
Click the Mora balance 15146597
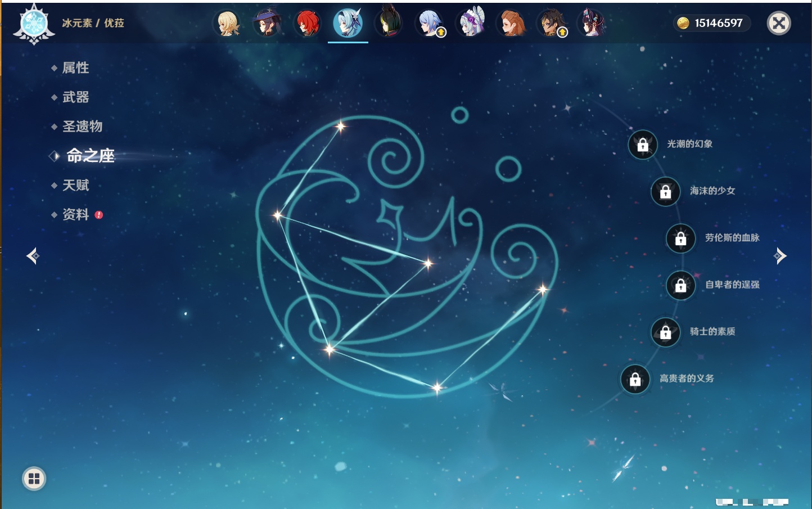pos(712,23)
